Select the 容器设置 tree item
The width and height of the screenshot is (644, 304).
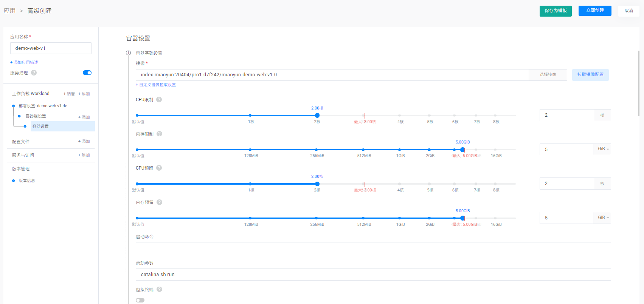(40, 127)
